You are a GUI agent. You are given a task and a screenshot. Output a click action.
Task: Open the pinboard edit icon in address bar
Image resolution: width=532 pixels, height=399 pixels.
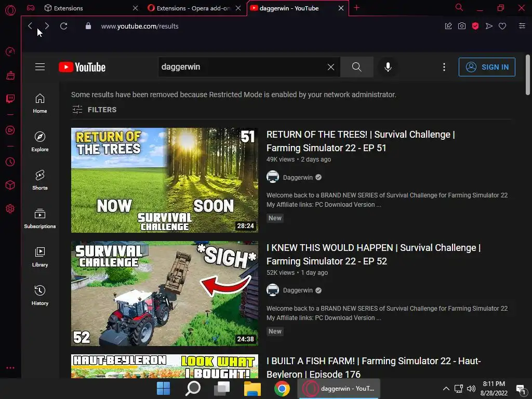pyautogui.click(x=448, y=26)
